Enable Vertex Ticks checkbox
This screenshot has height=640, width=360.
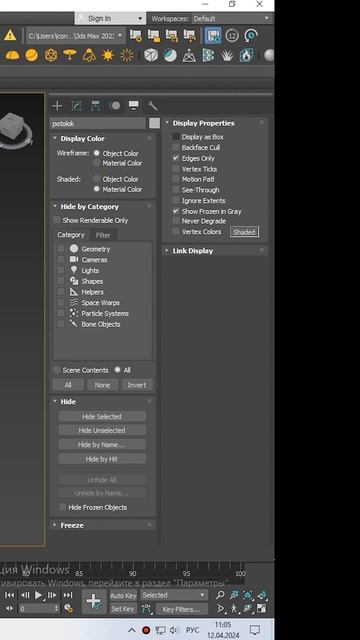pyautogui.click(x=176, y=169)
